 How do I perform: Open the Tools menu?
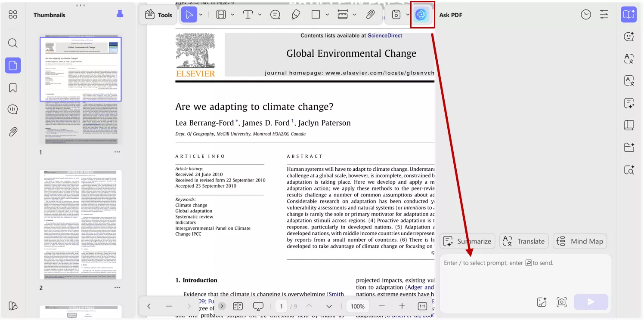(158, 15)
